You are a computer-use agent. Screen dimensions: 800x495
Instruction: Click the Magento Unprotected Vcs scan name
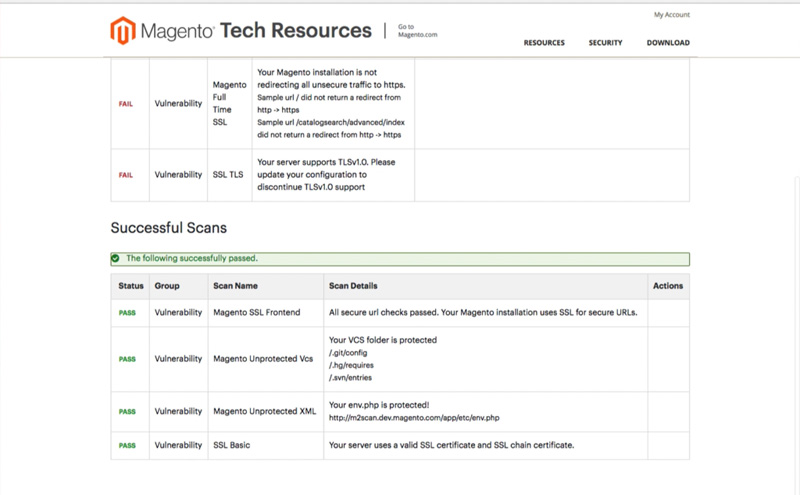click(x=263, y=359)
